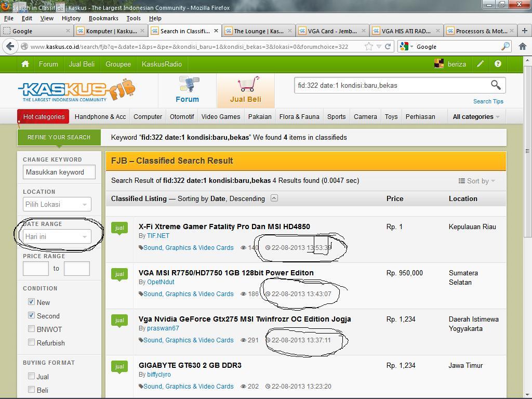
Task: Open the Handphone & Acc category
Action: (x=100, y=117)
